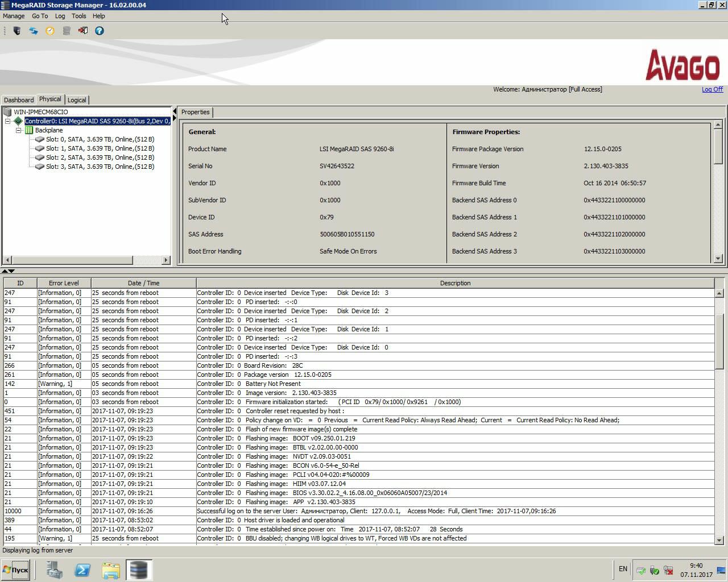728x582 pixels.
Task: Open the Manage menu
Action: pos(14,16)
